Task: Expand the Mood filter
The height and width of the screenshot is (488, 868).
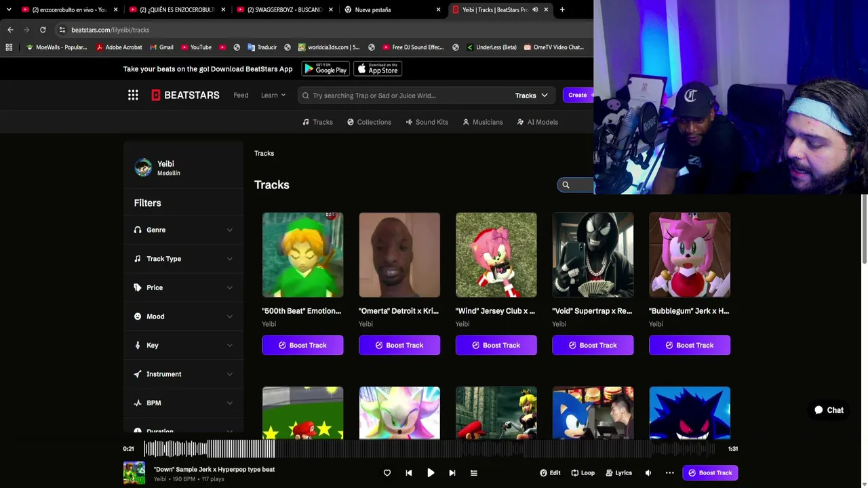Action: (183, 317)
